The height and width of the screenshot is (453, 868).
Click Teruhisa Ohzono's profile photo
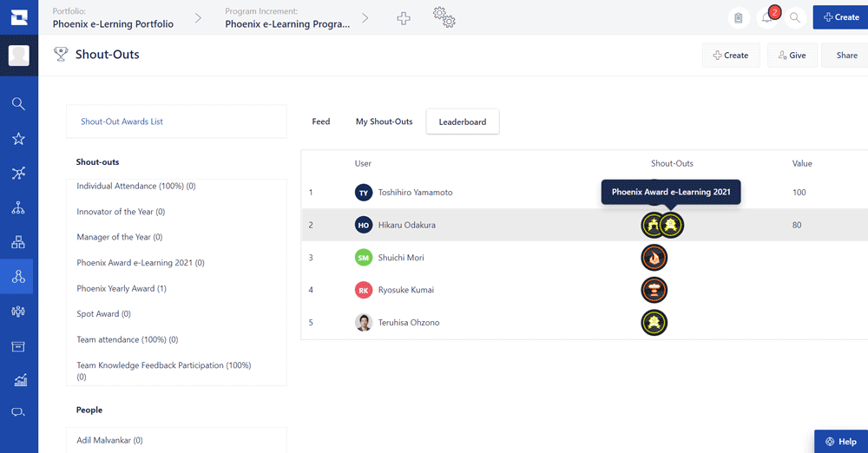point(363,322)
